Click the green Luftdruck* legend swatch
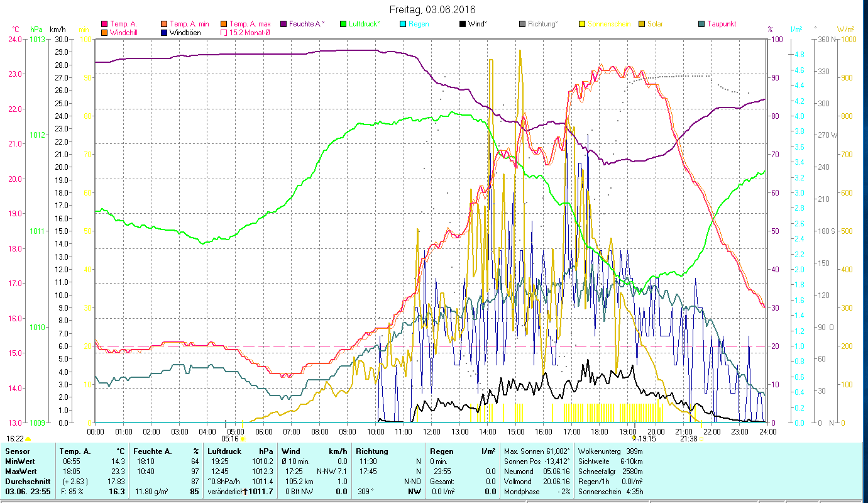 coord(343,24)
